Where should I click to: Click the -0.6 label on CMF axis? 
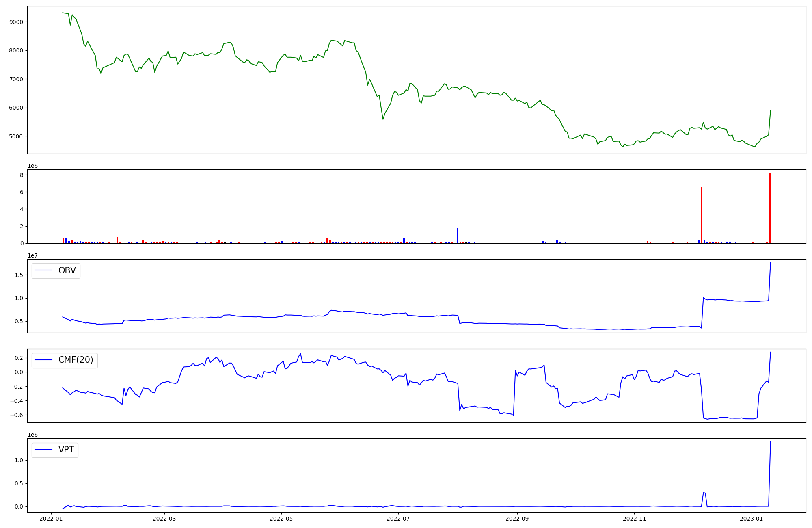click(17, 415)
